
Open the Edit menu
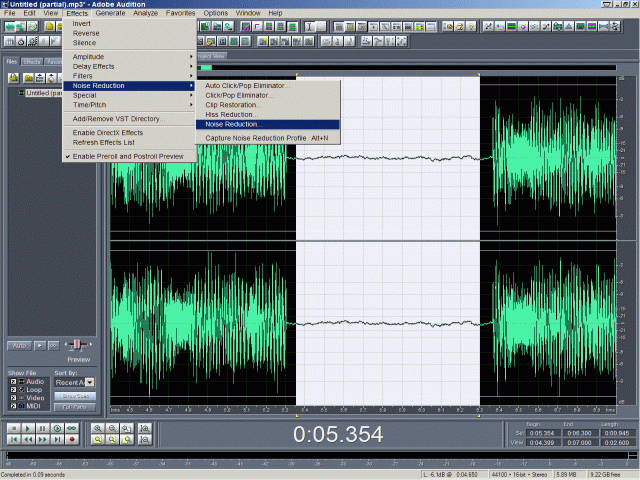(29, 13)
